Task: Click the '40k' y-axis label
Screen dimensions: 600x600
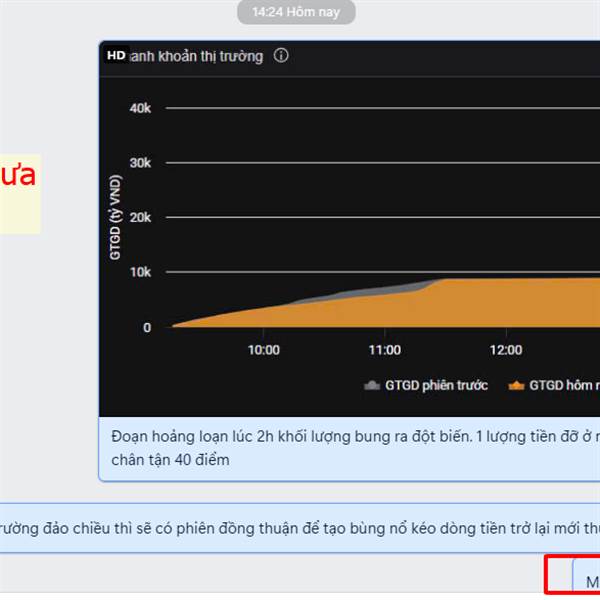Action: tap(140, 108)
